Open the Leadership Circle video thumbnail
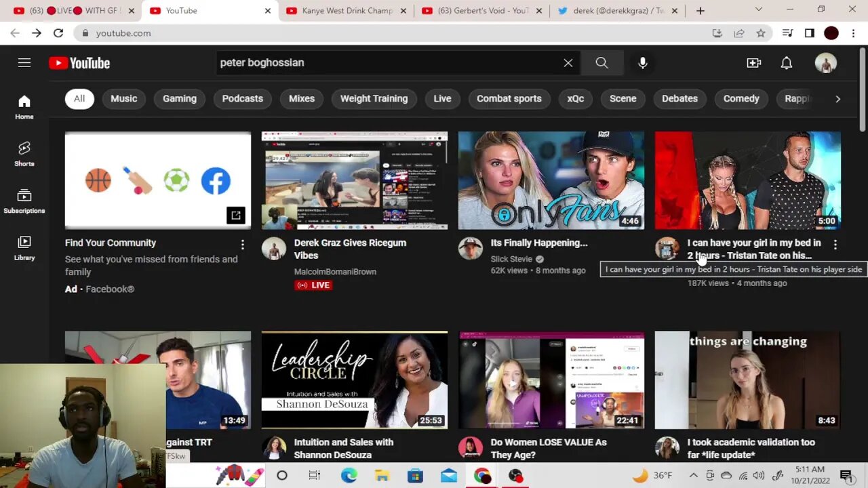The width and height of the screenshot is (868, 488). [x=355, y=380]
